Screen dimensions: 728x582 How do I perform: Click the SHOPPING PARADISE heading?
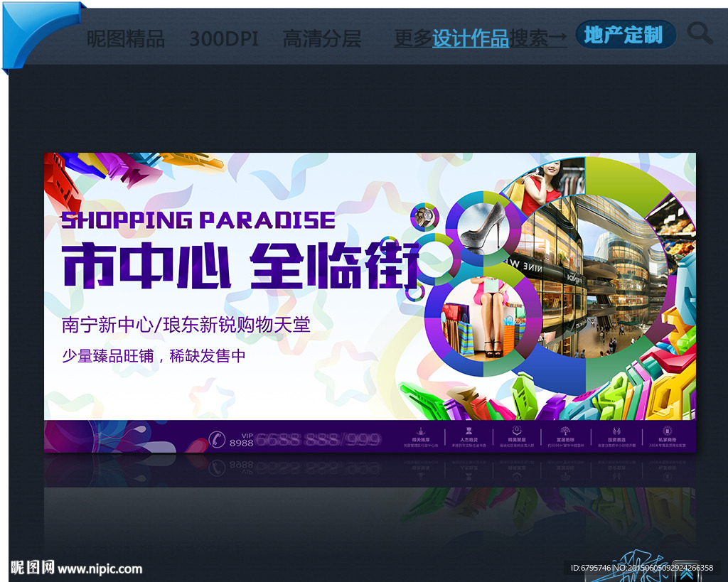[x=198, y=220]
